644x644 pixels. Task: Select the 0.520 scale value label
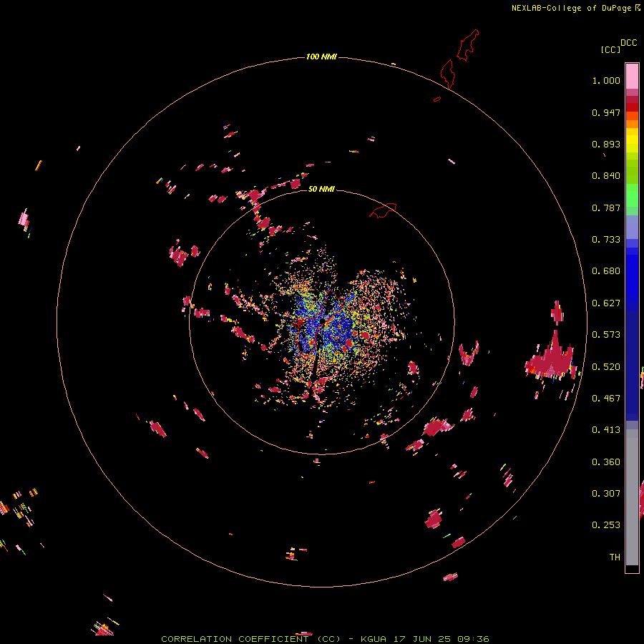(x=606, y=367)
